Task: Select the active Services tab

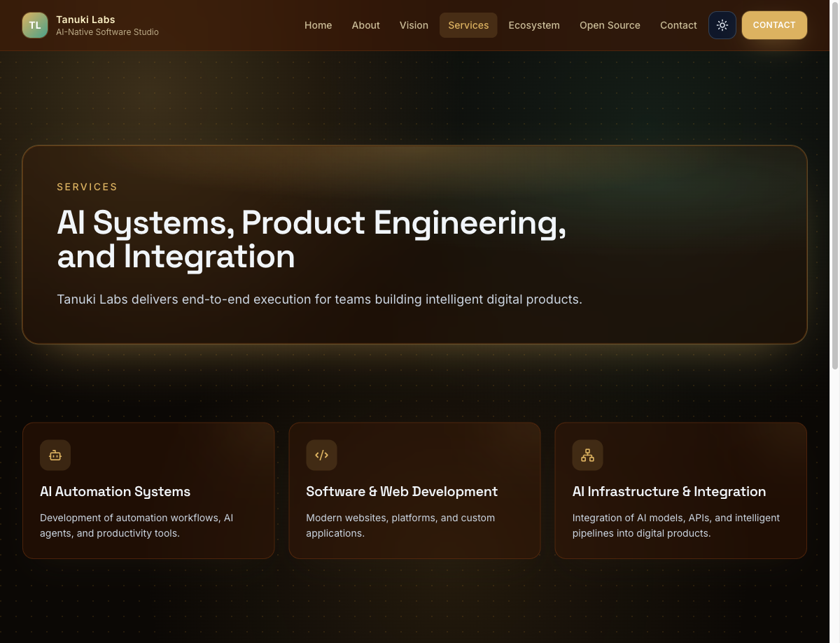Action: 468,25
